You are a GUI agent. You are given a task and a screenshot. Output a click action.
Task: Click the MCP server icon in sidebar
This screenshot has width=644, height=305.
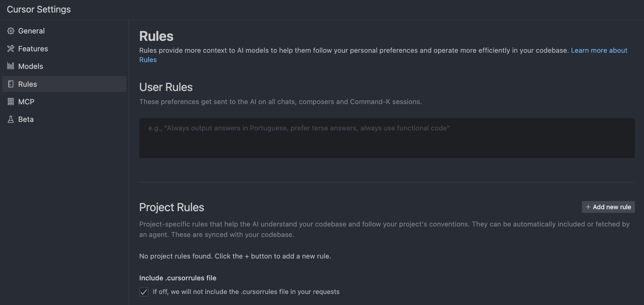pos(10,101)
